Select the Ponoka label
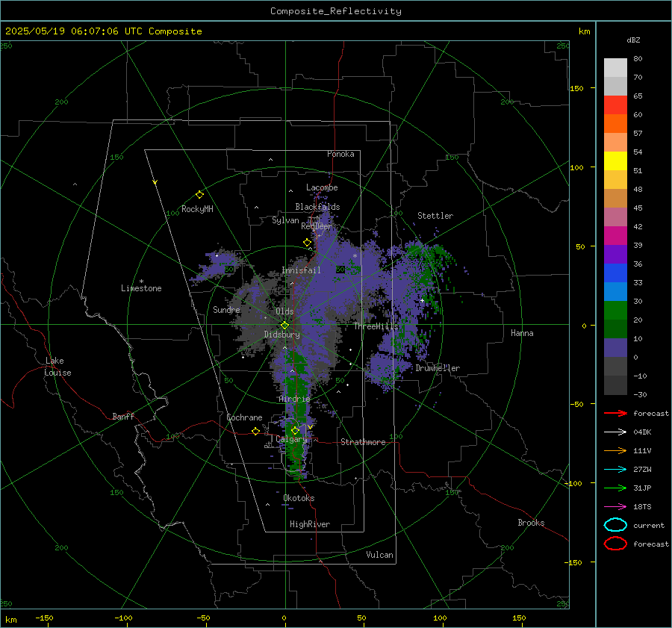This screenshot has height=628, width=672. [x=340, y=154]
